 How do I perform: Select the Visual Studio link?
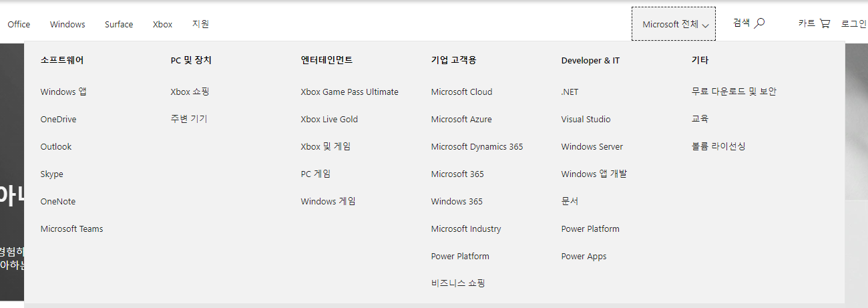point(586,119)
